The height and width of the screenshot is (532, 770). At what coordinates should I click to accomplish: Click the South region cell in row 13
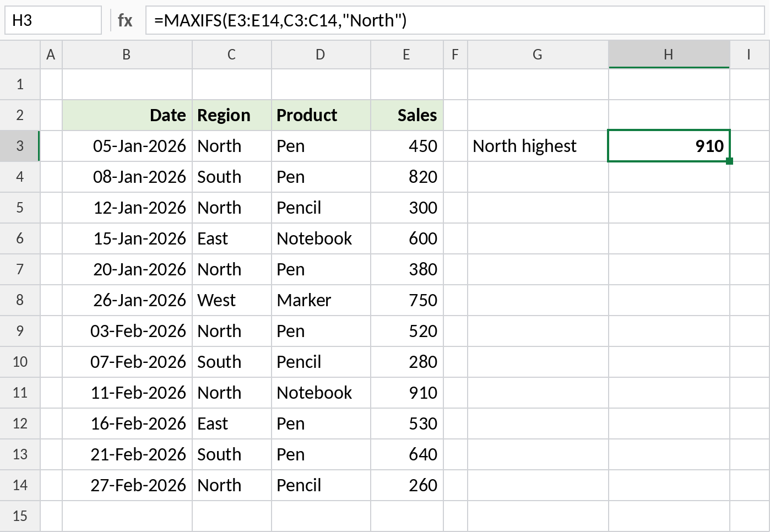(232, 454)
